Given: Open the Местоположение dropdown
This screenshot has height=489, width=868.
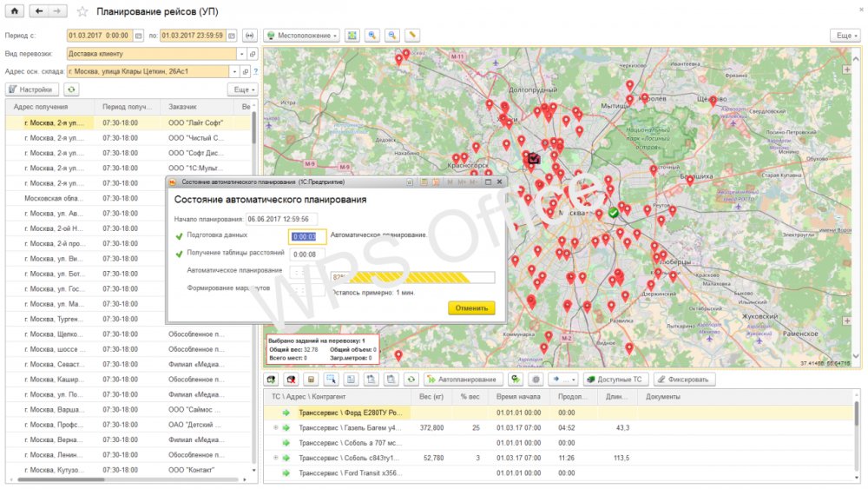Looking at the screenshot, I should tap(302, 36).
